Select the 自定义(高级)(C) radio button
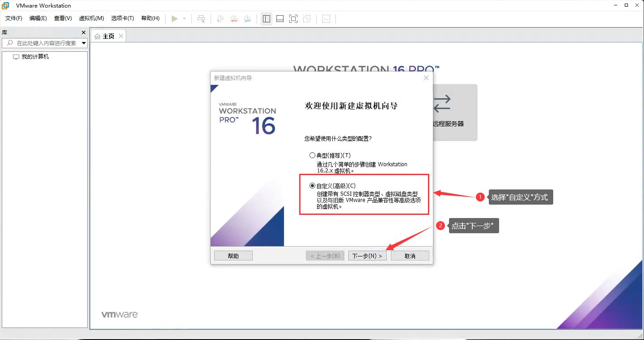The width and height of the screenshot is (644, 340). click(x=312, y=186)
